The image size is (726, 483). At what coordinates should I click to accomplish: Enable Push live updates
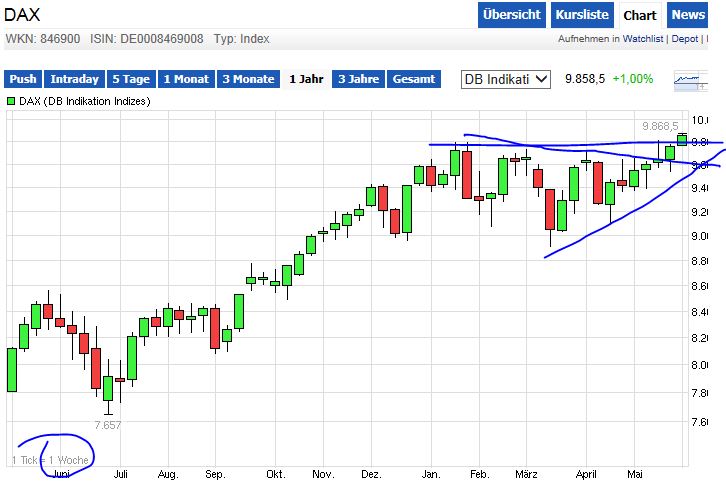pos(23,79)
